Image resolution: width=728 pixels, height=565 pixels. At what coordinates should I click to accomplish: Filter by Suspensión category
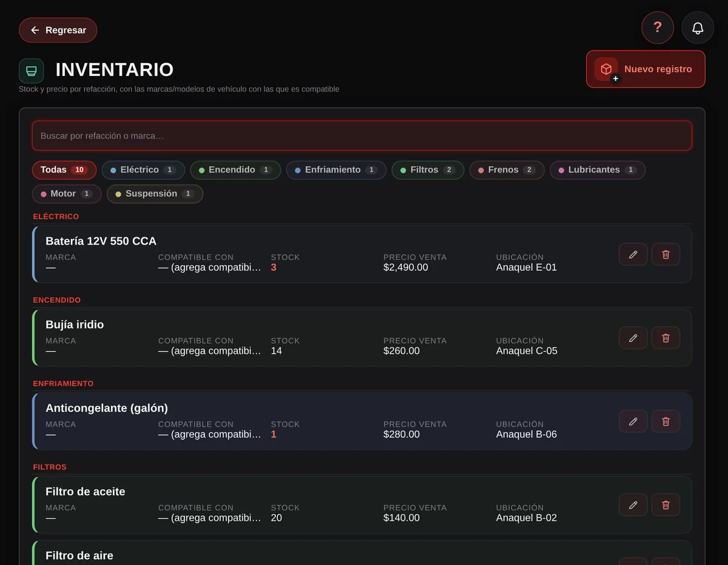pos(155,194)
